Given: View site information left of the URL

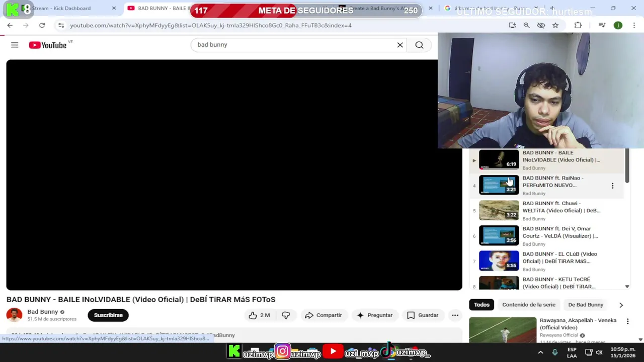Looking at the screenshot, I should [x=61, y=25].
